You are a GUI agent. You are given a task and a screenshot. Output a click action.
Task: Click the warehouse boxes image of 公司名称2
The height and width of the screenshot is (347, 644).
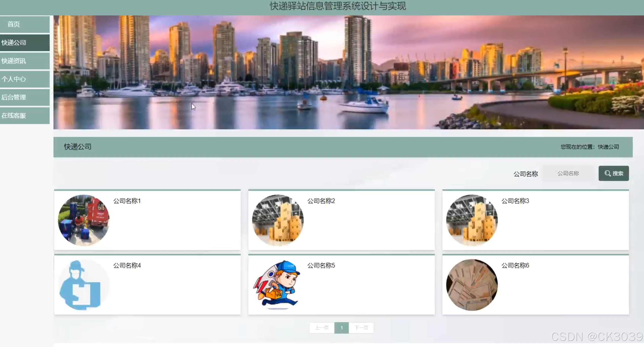[278, 220]
